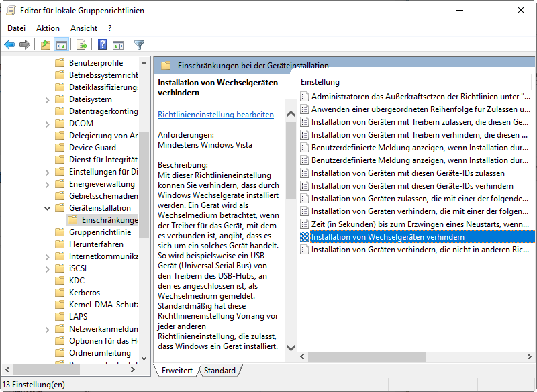Image resolution: width=537 pixels, height=392 pixels.
Task: Select 'Installation von Geräten mit diesen Geräte-IDs zulassen'
Action: click(x=407, y=173)
